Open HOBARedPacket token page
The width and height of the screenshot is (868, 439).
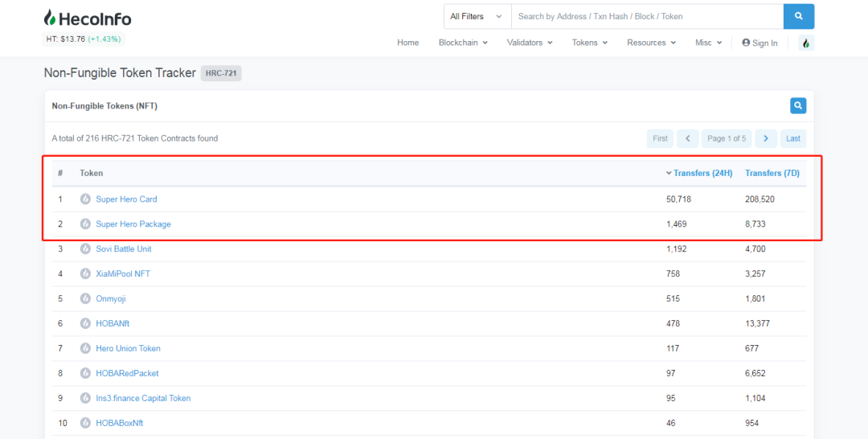pos(127,373)
